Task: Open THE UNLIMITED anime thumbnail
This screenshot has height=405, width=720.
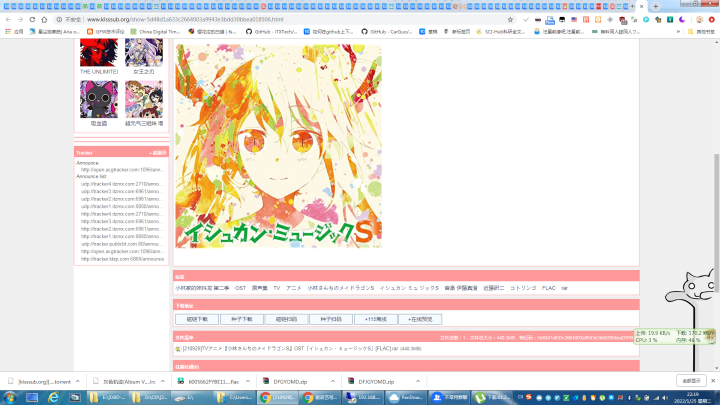Action: (x=99, y=53)
